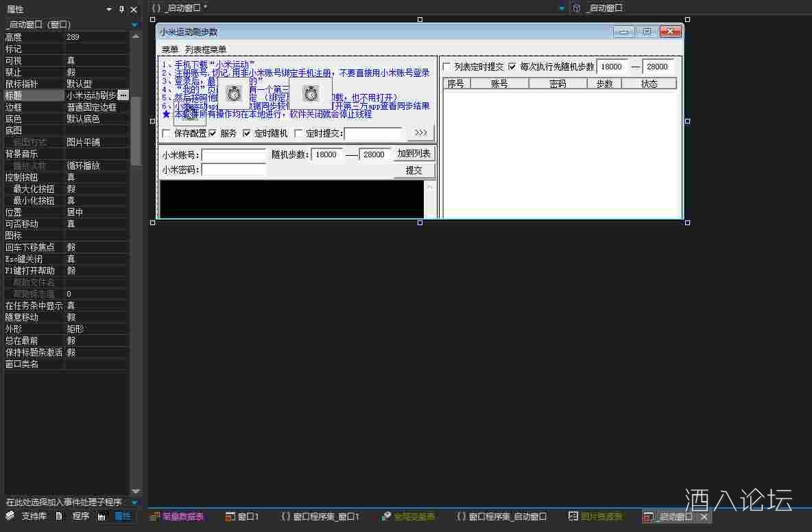Open the 图片资源表 tab
This screenshot has height=532, width=812.
595,516
